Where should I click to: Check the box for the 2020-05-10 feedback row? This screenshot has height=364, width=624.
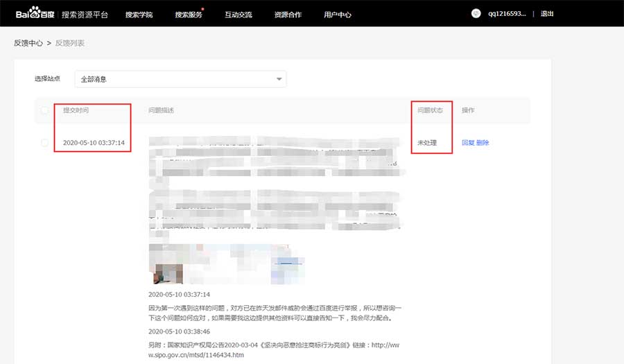point(45,143)
